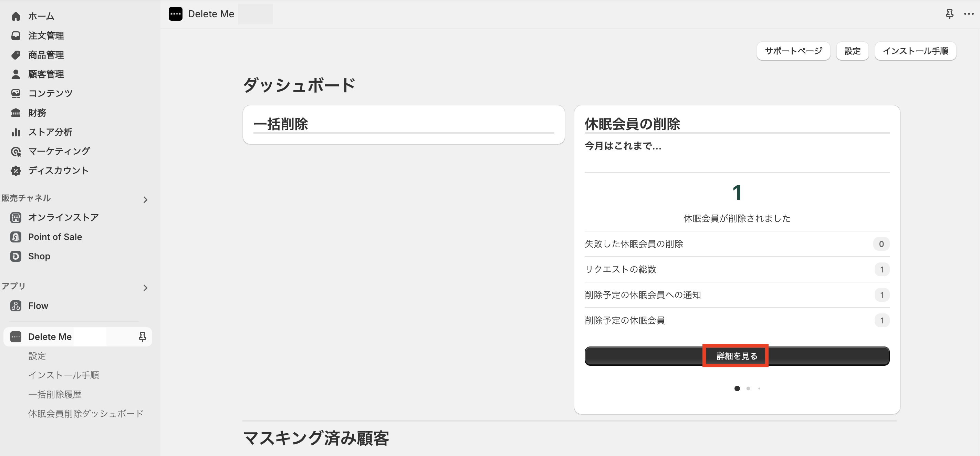The width and height of the screenshot is (980, 456).
Task: Click the 注文管理 inbox icon
Action: pyautogui.click(x=15, y=36)
